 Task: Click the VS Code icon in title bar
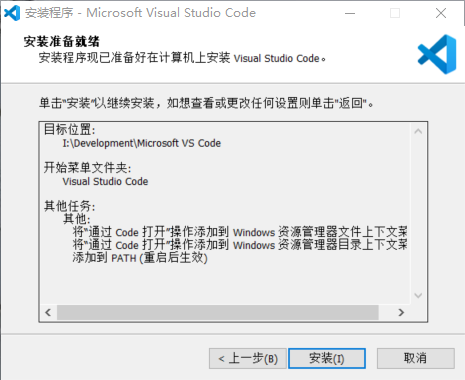[12, 13]
